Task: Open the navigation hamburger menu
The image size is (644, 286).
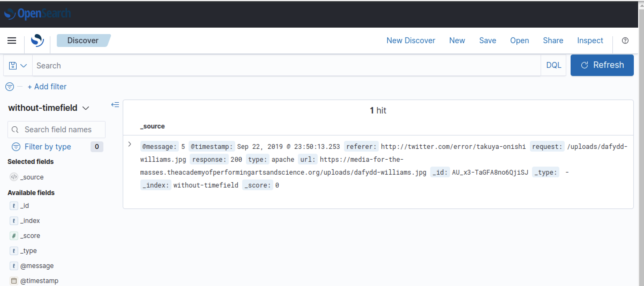Action: pyautogui.click(x=12, y=40)
